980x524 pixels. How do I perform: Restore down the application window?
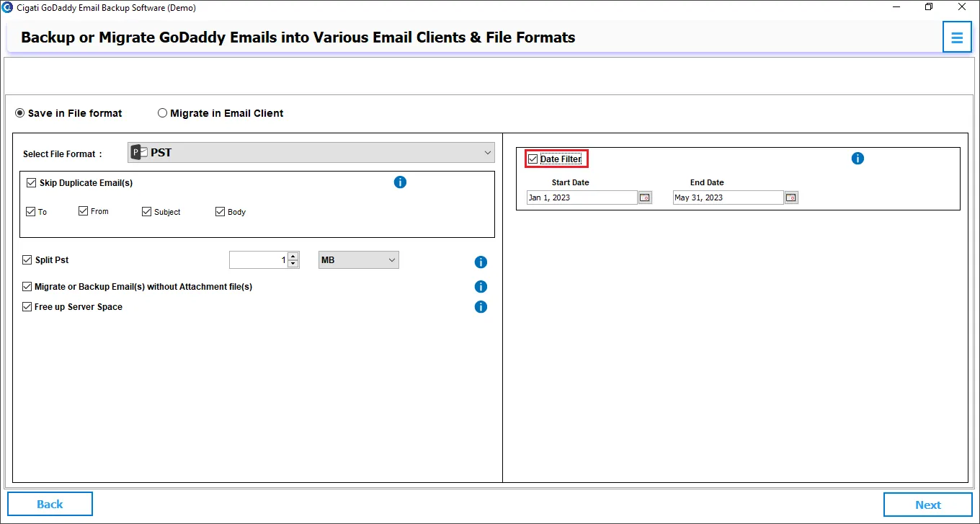pos(929,7)
